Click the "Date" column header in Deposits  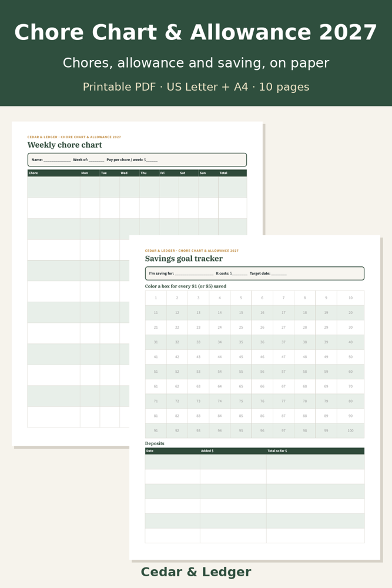click(x=172, y=451)
